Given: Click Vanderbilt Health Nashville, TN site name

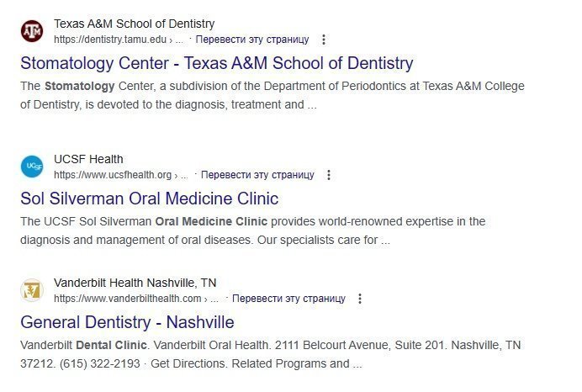Looking at the screenshot, I should [135, 283].
